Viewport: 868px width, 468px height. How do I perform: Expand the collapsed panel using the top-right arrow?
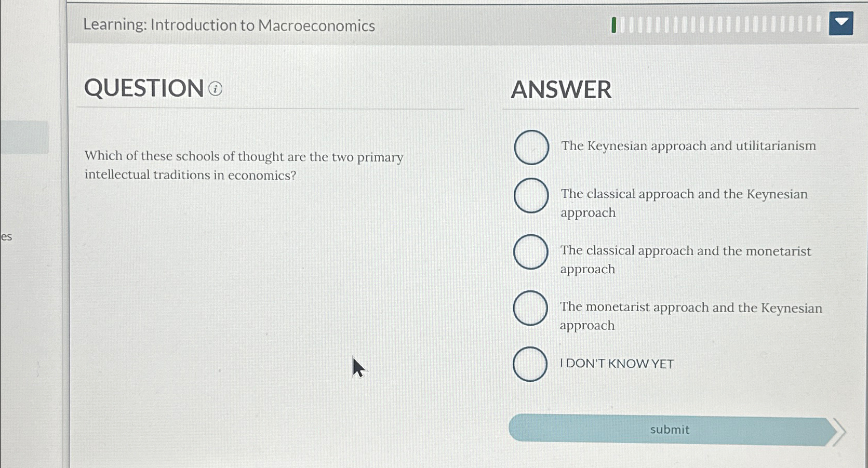[x=840, y=23]
